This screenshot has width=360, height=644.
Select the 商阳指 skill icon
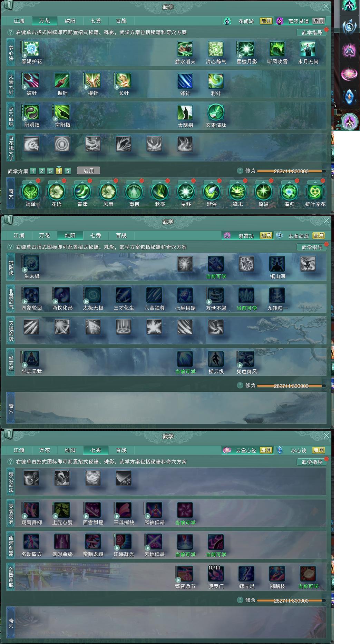point(62,113)
